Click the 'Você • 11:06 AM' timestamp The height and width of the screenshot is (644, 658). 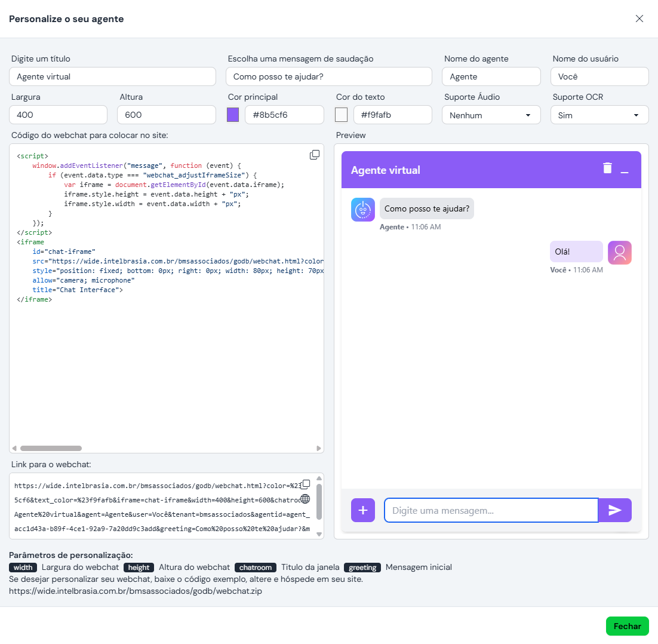coord(576,269)
